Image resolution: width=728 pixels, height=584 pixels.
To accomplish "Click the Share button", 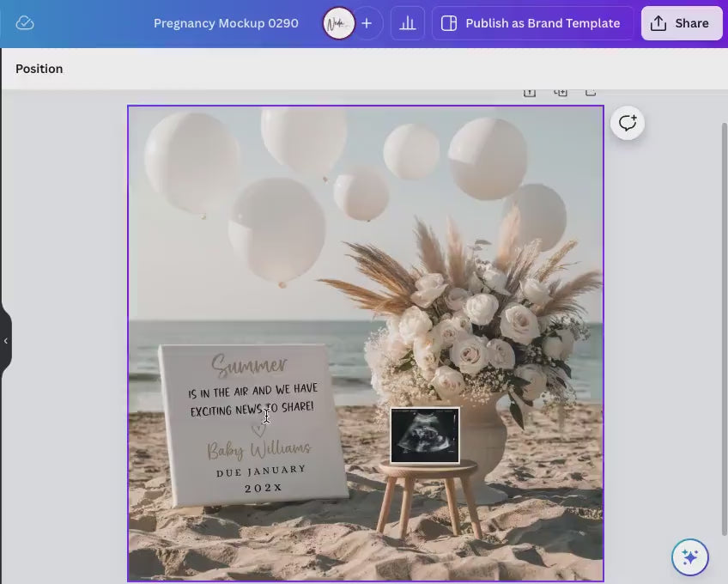I will [x=681, y=23].
